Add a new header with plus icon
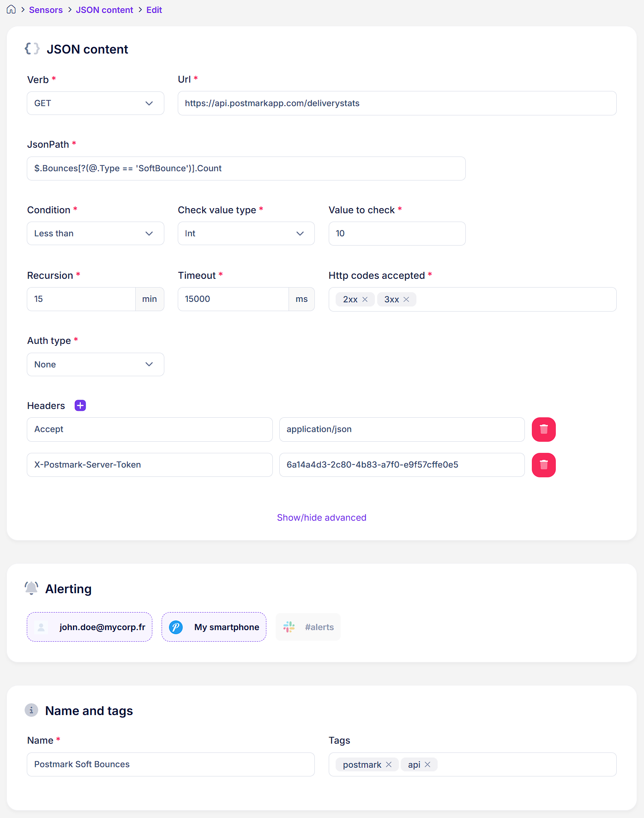 click(x=80, y=405)
